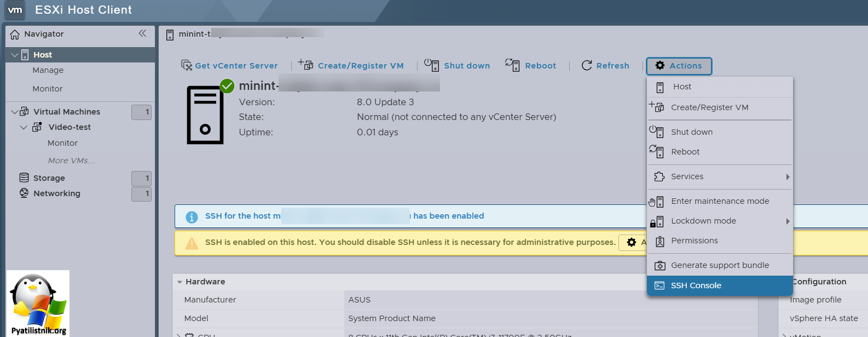The width and height of the screenshot is (868, 337).
Task: Open SSH Console from Actions menu
Action: tap(720, 285)
